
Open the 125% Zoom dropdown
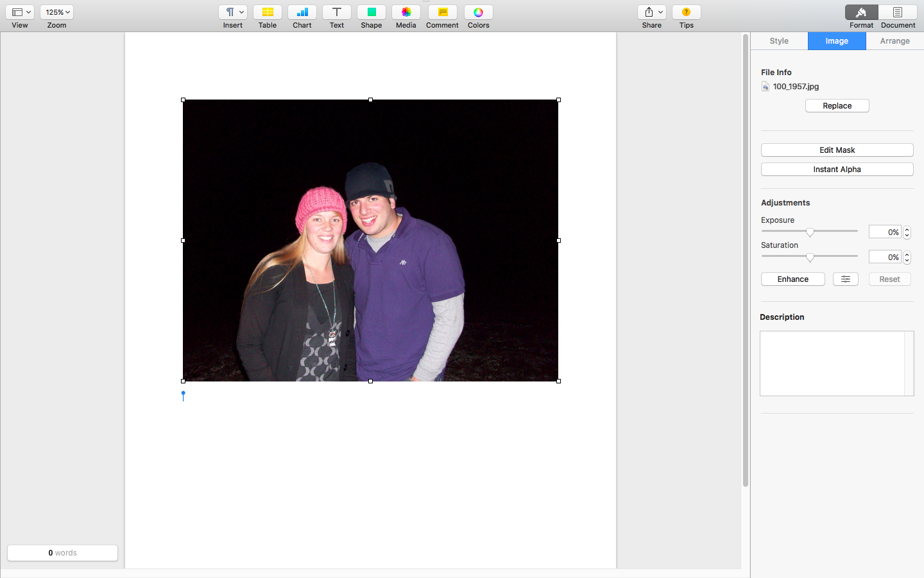click(56, 12)
